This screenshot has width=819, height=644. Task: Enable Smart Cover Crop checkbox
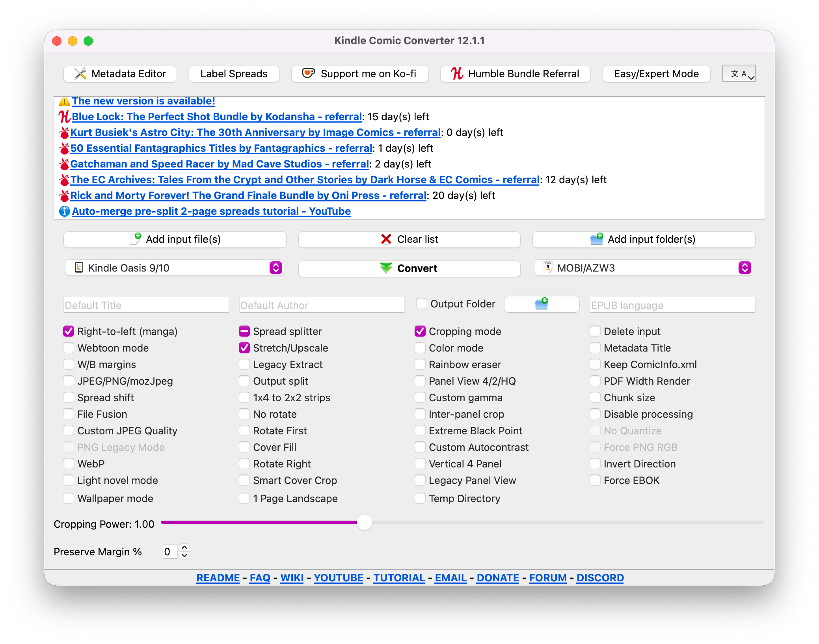click(244, 480)
